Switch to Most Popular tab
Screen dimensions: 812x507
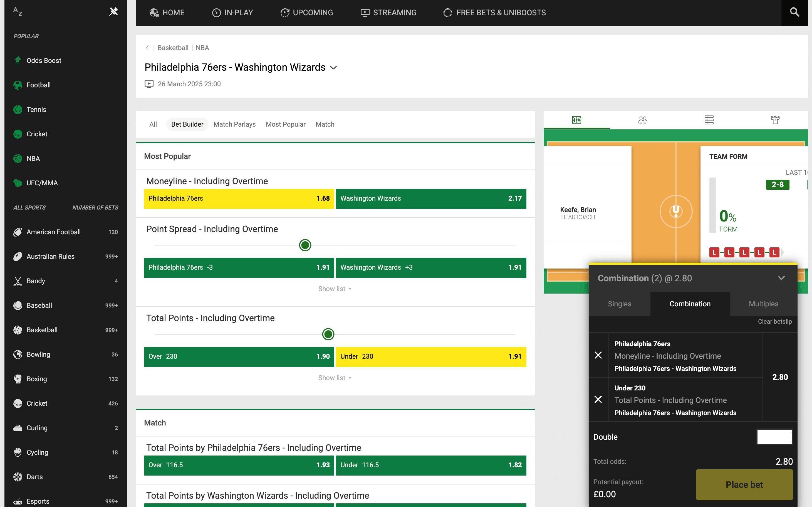point(286,124)
